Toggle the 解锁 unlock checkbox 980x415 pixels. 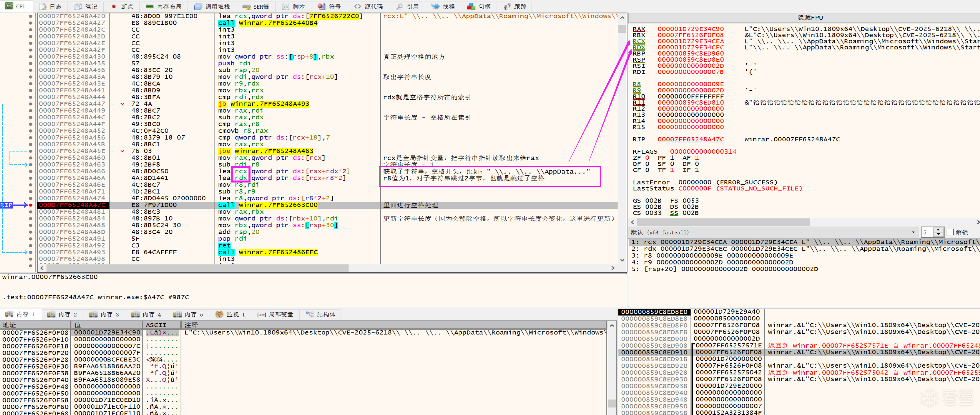(x=950, y=232)
